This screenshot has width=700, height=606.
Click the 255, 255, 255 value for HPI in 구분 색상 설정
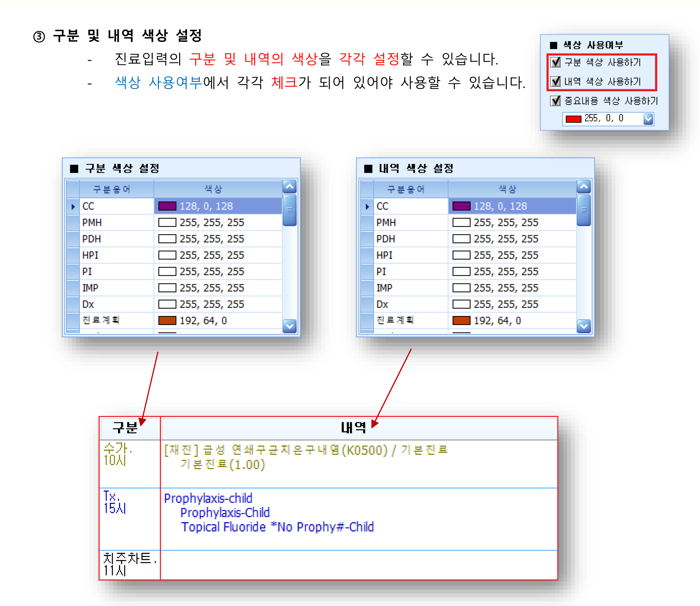[x=212, y=255]
